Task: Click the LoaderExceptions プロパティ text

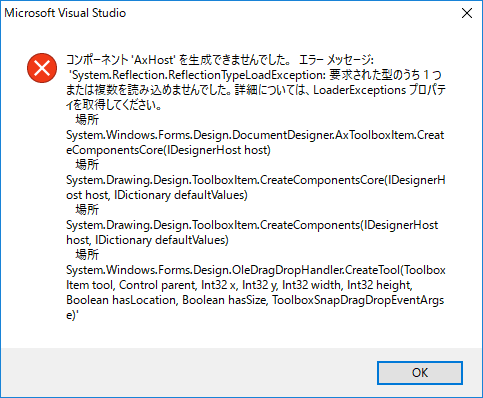Action: click(379, 90)
